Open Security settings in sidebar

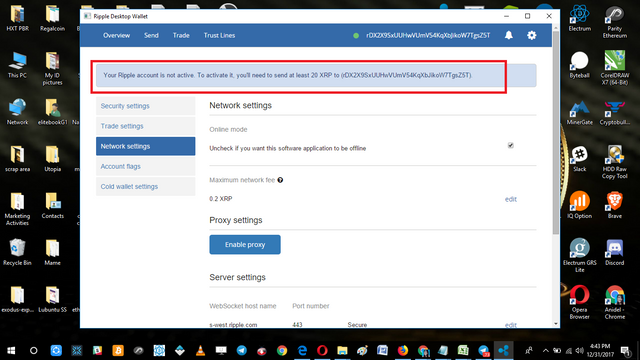coord(145,106)
